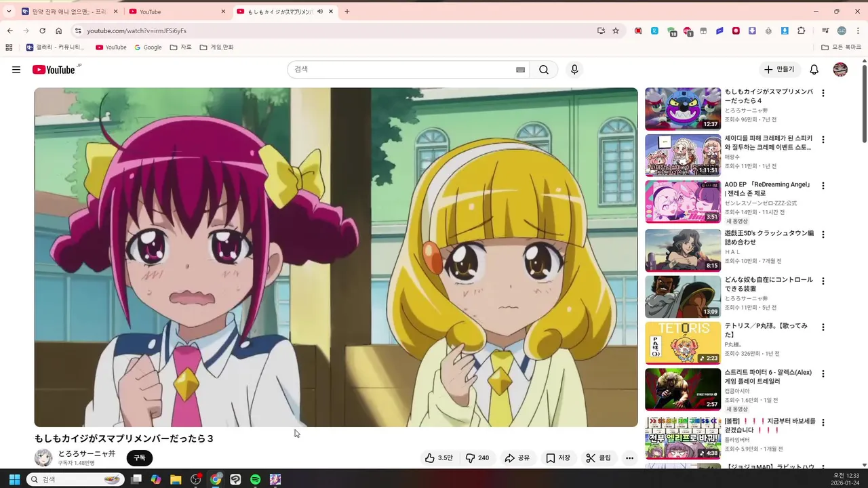Click install app icon in address bar
This screenshot has height=488, width=868.
pos(601,30)
